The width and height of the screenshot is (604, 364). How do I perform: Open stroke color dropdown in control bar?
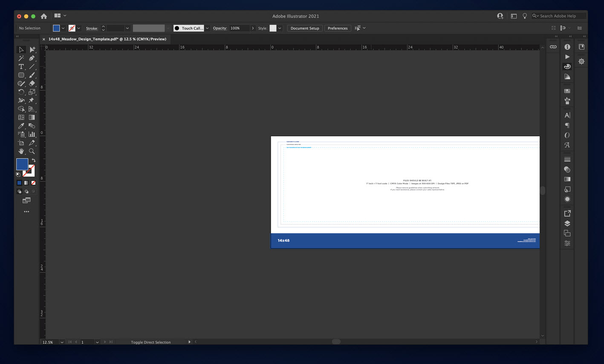[79, 28]
